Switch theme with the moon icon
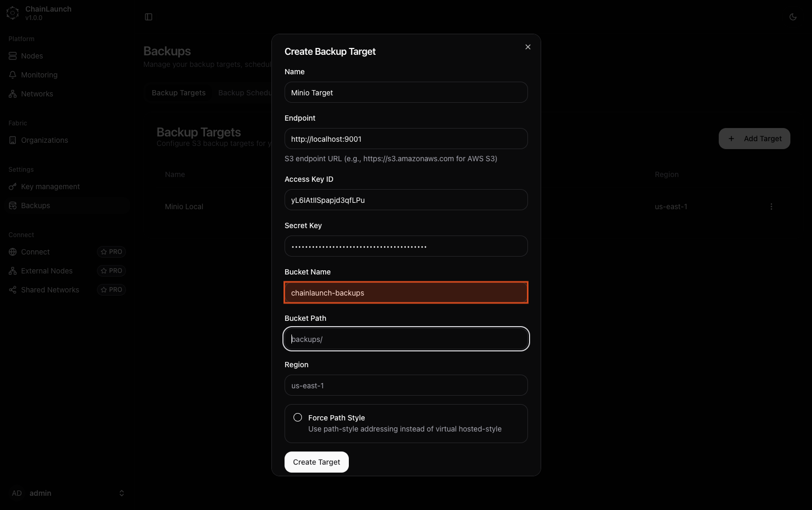812x510 pixels. [x=793, y=17]
